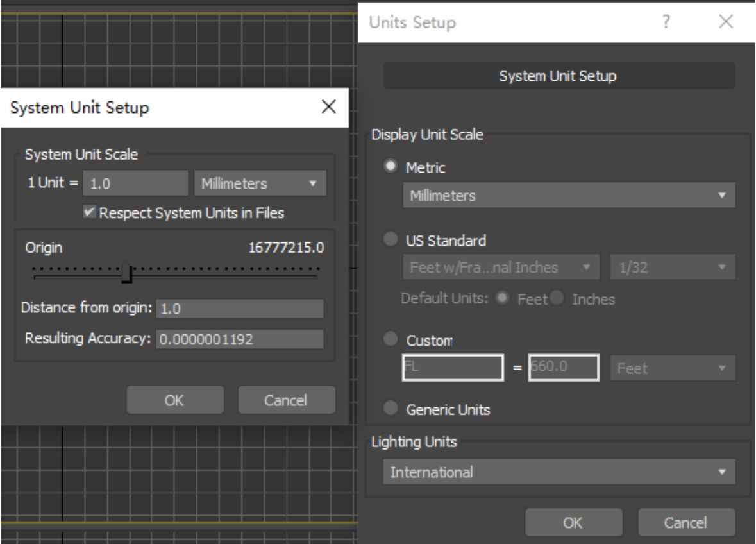
Task: Click the System Unit Setup button
Action: pyautogui.click(x=558, y=76)
